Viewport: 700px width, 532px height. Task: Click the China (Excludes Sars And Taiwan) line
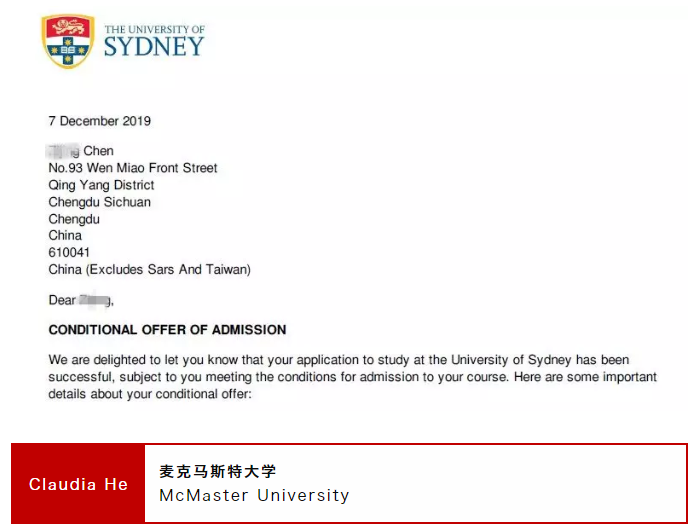[x=149, y=270]
